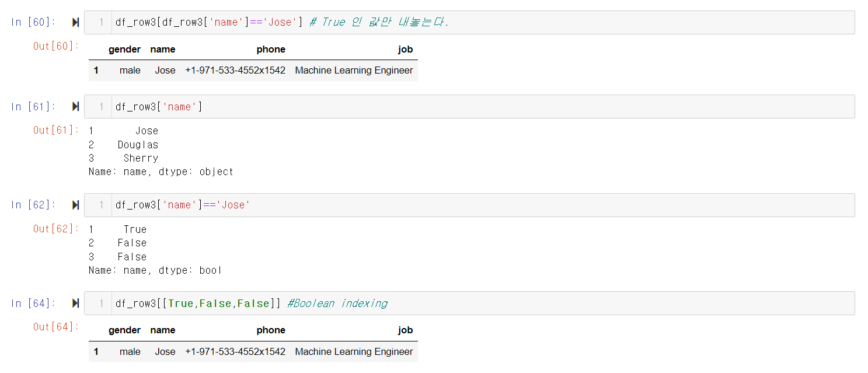Screen dimensions: 868x373
Task: Click 'Machine Learning Engineer' in Out[60] table
Action: (x=354, y=70)
